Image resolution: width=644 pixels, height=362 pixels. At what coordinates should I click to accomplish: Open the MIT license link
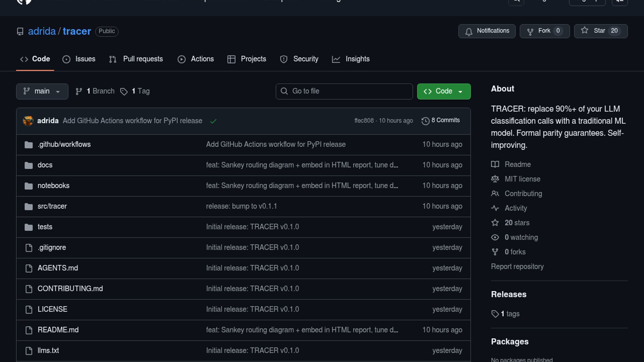pyautogui.click(x=522, y=179)
